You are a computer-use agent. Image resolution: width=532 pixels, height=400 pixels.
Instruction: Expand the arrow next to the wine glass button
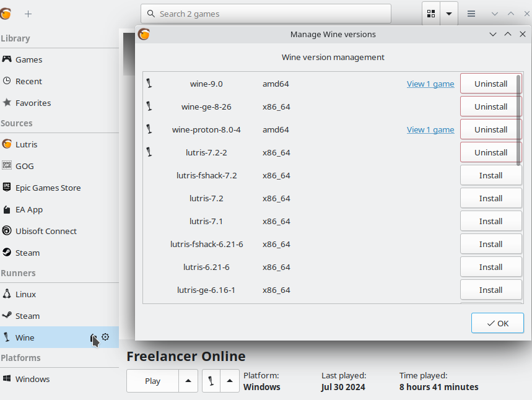coord(230,381)
